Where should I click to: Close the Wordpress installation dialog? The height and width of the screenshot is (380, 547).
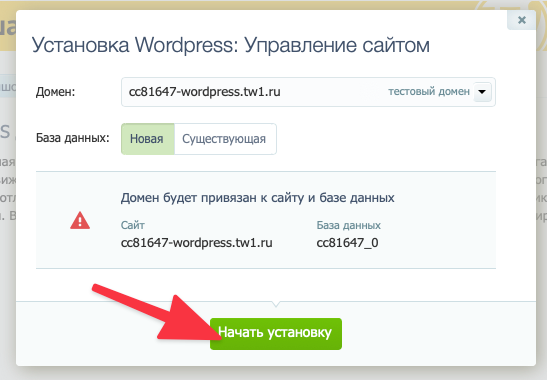[522, 20]
